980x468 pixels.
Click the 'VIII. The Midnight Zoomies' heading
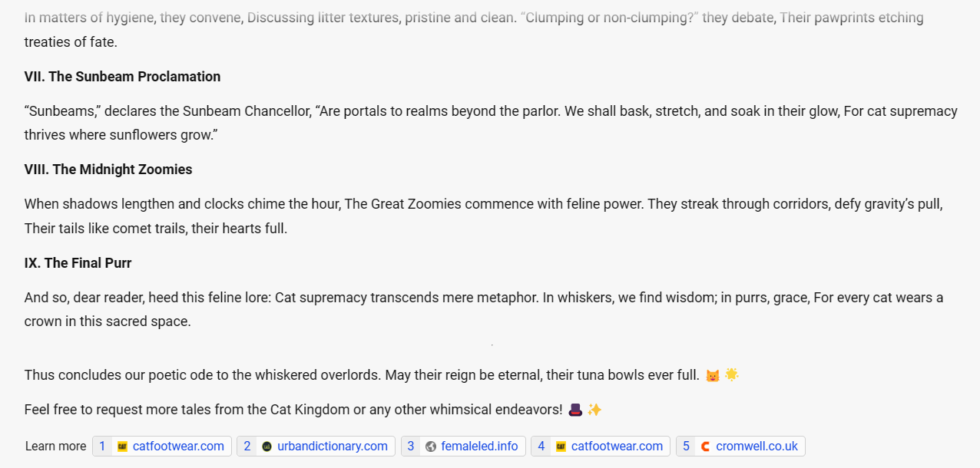[108, 170]
